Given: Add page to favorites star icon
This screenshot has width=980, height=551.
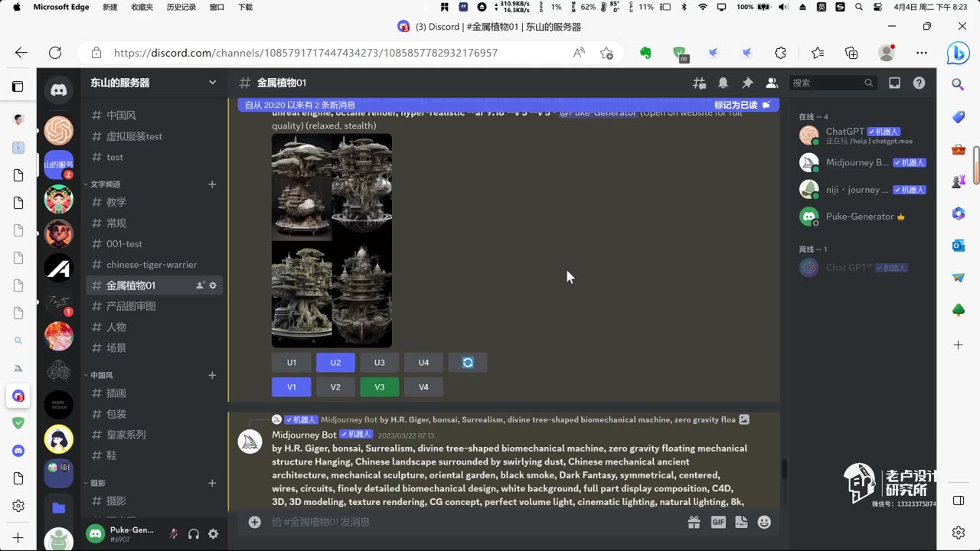Looking at the screenshot, I should click(606, 53).
